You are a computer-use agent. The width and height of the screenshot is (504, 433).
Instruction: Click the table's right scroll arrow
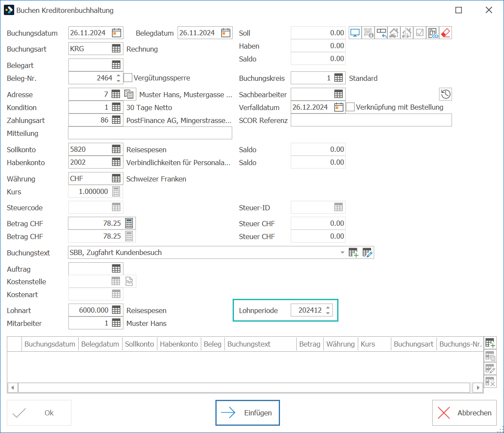(x=478, y=388)
